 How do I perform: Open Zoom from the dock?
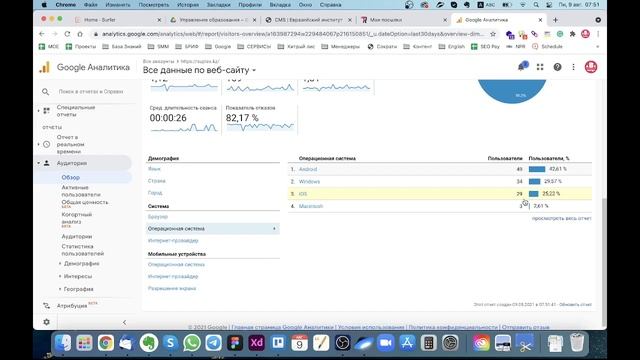click(x=385, y=342)
